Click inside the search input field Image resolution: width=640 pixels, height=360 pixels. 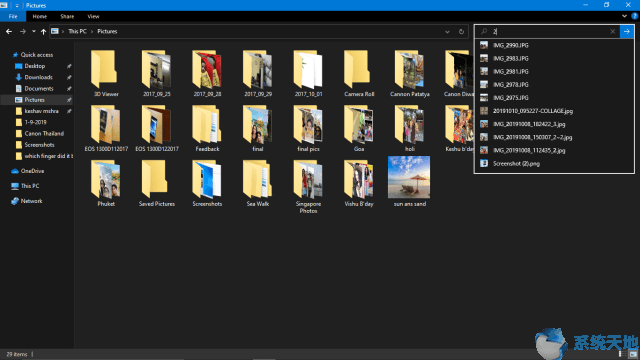pos(547,31)
